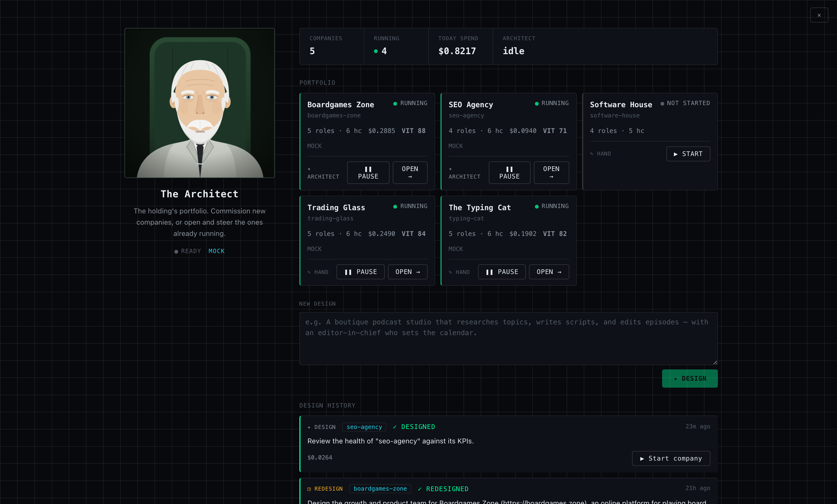Open the Trading Glass company
837x504 pixels.
[408, 272]
